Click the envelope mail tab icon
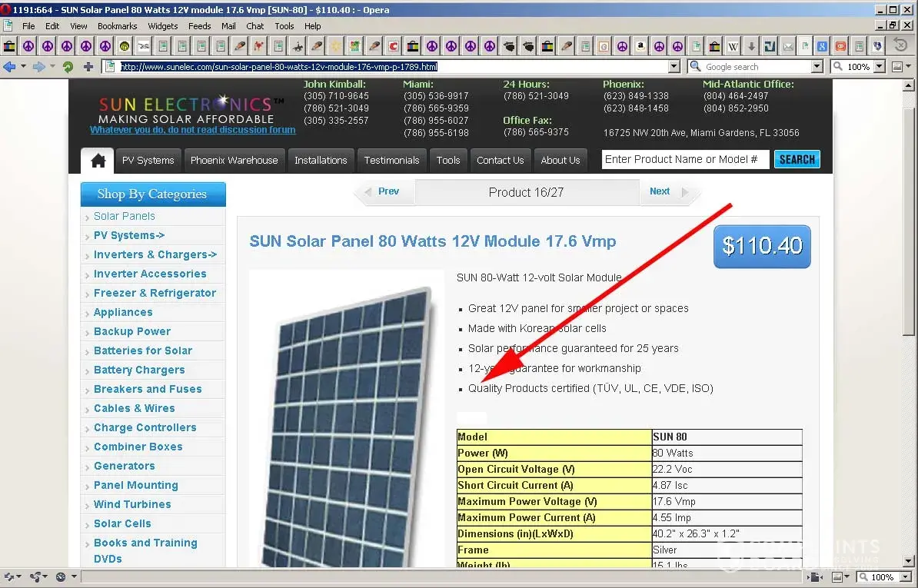The image size is (918, 588). 788,46
